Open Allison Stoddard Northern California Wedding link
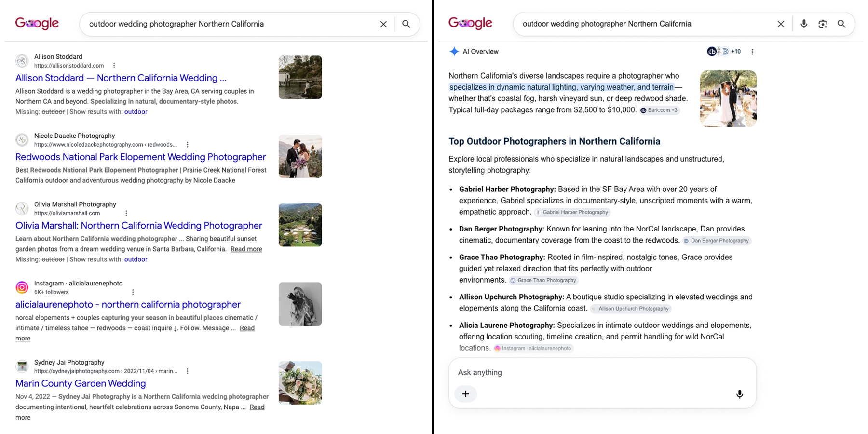 point(121,78)
